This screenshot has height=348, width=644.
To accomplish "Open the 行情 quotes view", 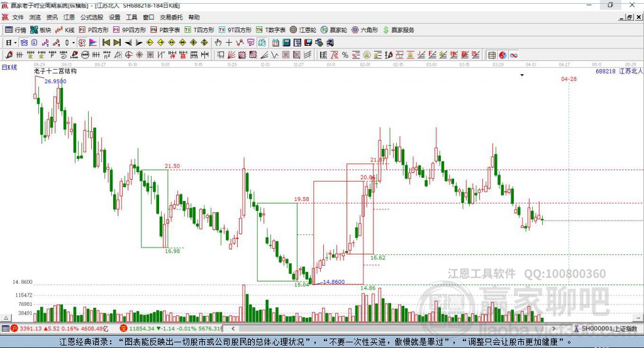I will click(x=15, y=30).
